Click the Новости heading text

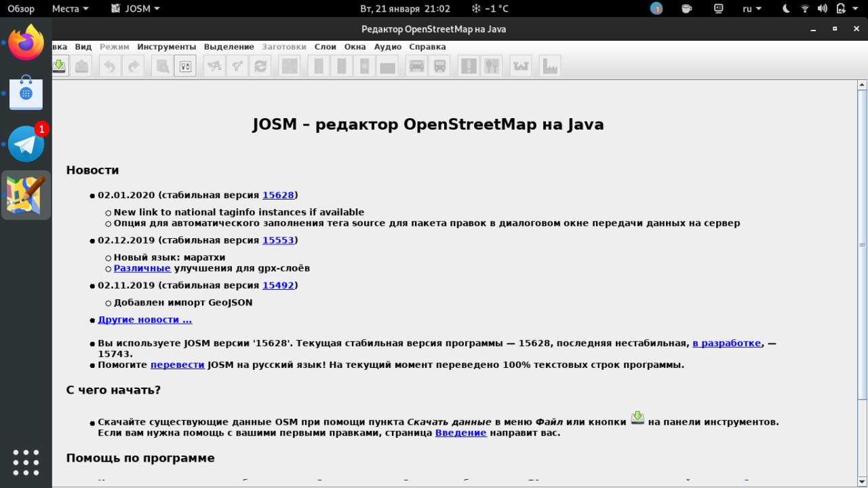point(92,170)
